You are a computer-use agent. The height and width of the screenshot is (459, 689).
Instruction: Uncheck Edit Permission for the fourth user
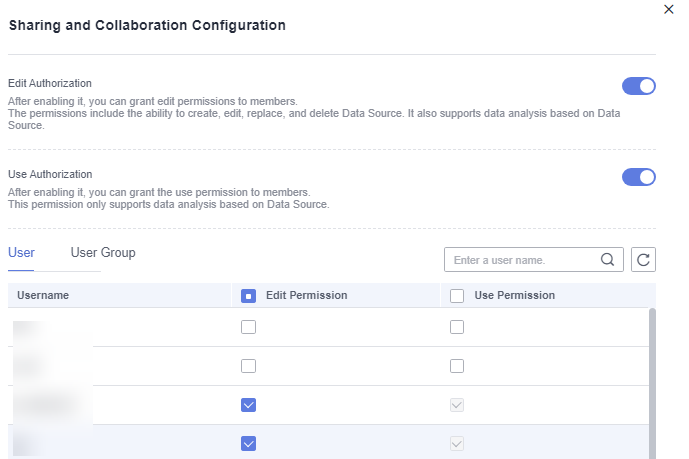pyautogui.click(x=249, y=443)
